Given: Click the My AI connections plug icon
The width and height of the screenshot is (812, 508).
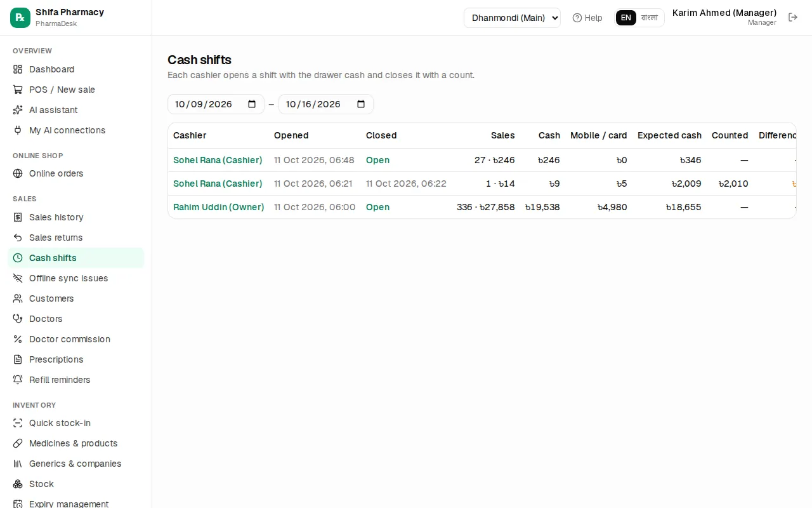Looking at the screenshot, I should (18, 130).
